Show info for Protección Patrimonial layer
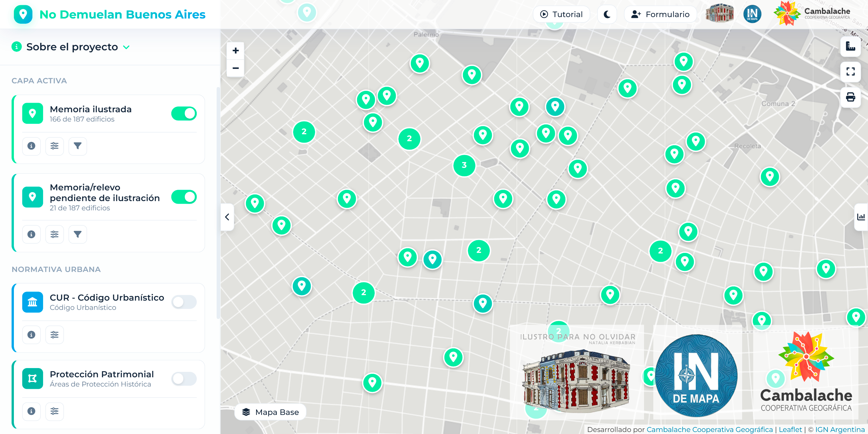This screenshot has height=434, width=868. click(31, 411)
